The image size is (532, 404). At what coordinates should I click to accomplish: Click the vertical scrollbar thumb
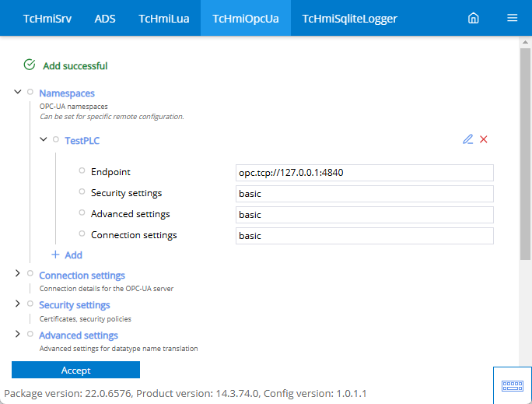(x=525, y=154)
